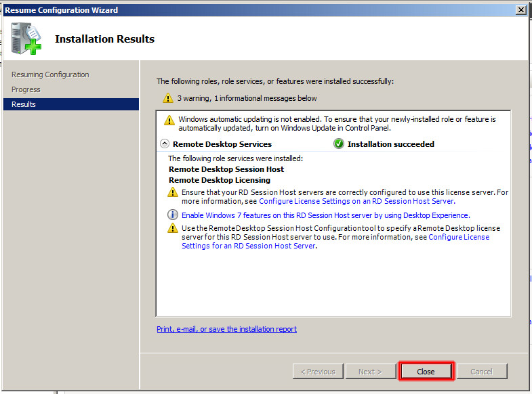The image size is (532, 394).
Task: Click the '3 warning, 1 informational messages below' text
Action: [247, 98]
